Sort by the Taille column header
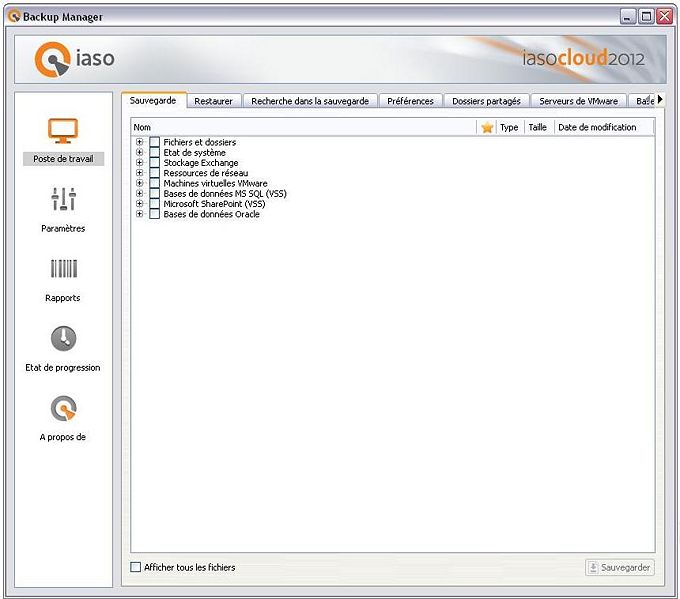680x599 pixels. [538, 127]
